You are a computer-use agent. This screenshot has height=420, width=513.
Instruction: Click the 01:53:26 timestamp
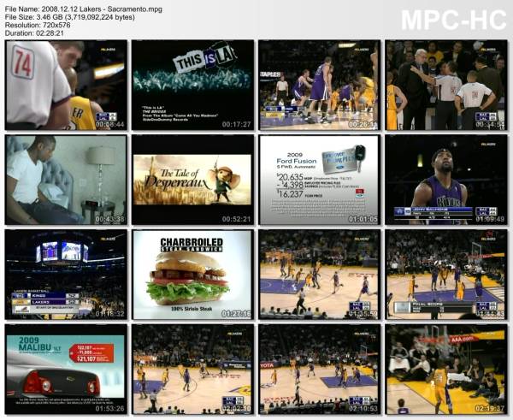pyautogui.click(x=109, y=409)
